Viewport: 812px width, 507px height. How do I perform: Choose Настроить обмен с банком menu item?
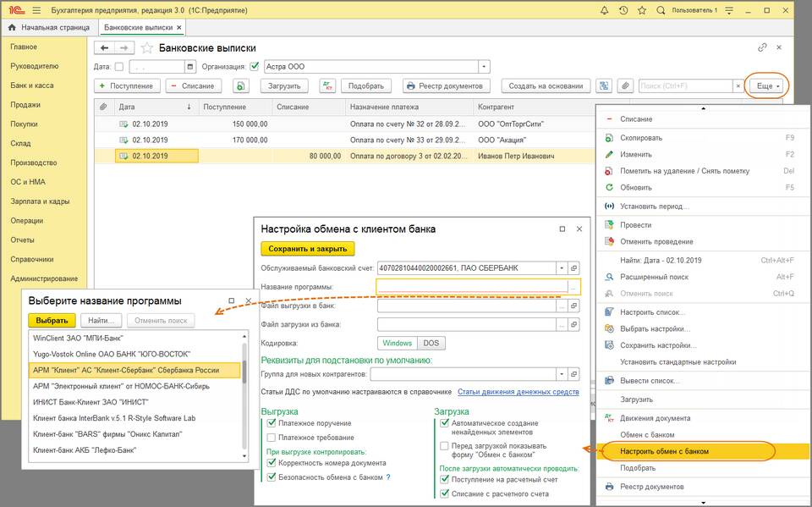[703, 451]
